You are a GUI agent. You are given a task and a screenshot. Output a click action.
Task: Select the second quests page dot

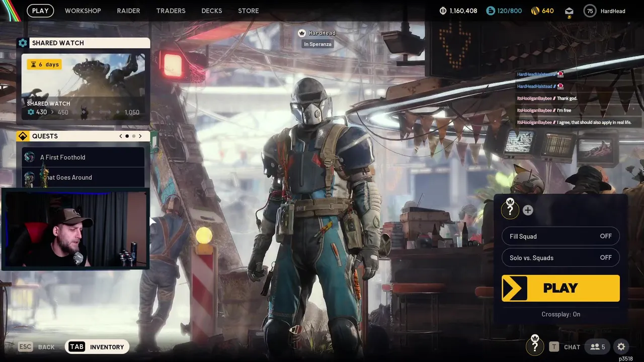coord(134,136)
